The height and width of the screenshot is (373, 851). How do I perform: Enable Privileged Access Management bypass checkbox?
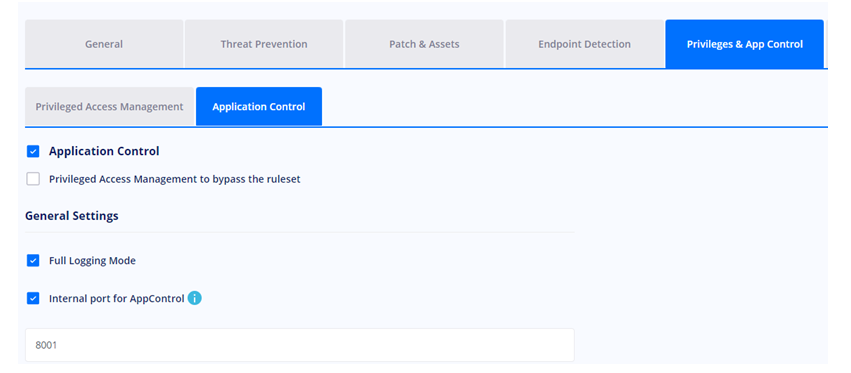click(x=33, y=179)
